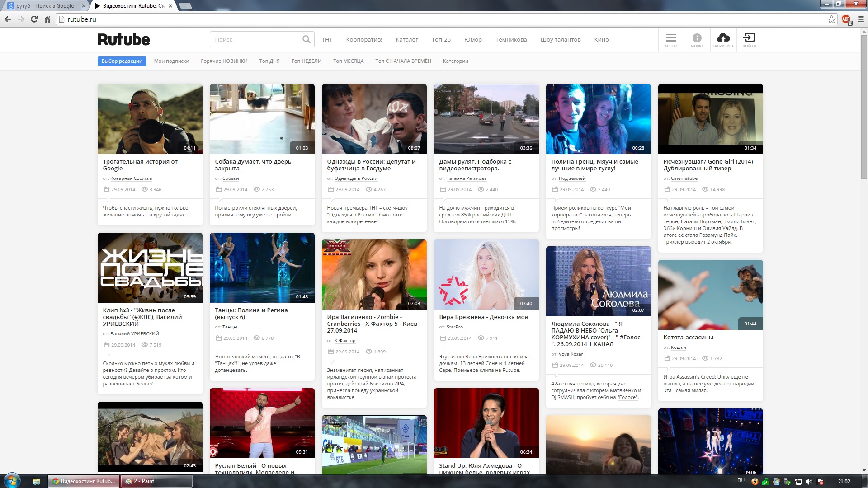Switch to Google search tab

[x=45, y=6]
